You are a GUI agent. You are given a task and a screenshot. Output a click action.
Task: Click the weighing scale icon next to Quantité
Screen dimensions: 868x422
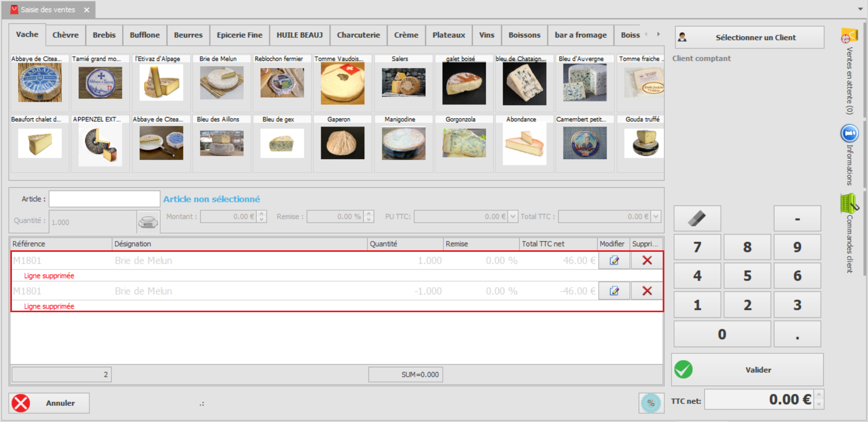click(148, 222)
